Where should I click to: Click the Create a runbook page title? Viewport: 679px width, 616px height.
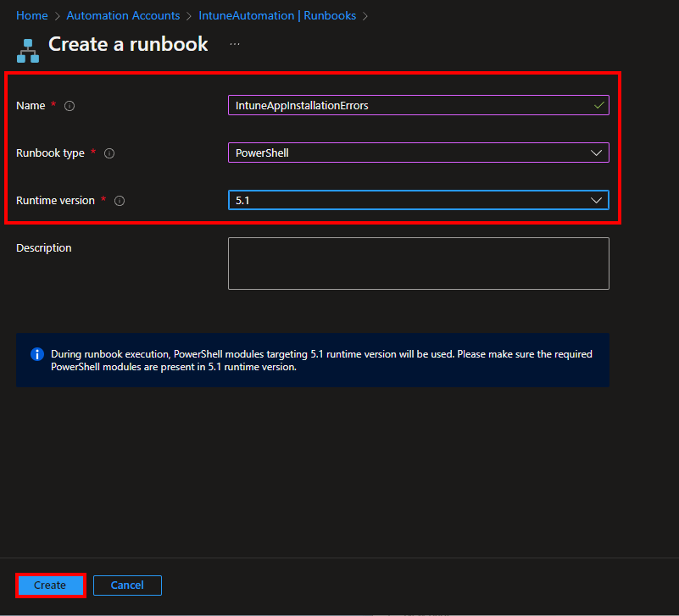pos(128,45)
